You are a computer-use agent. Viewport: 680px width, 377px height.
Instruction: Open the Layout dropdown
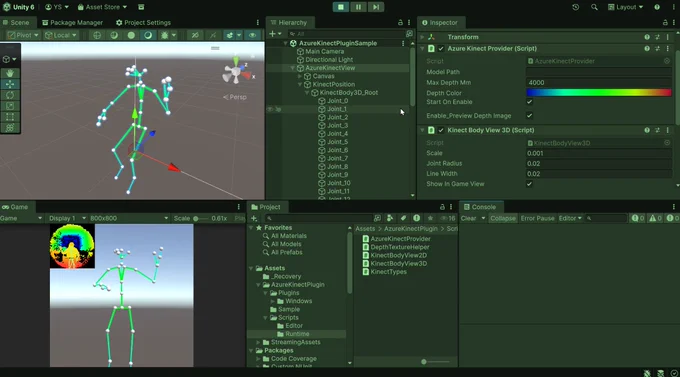[x=625, y=7]
